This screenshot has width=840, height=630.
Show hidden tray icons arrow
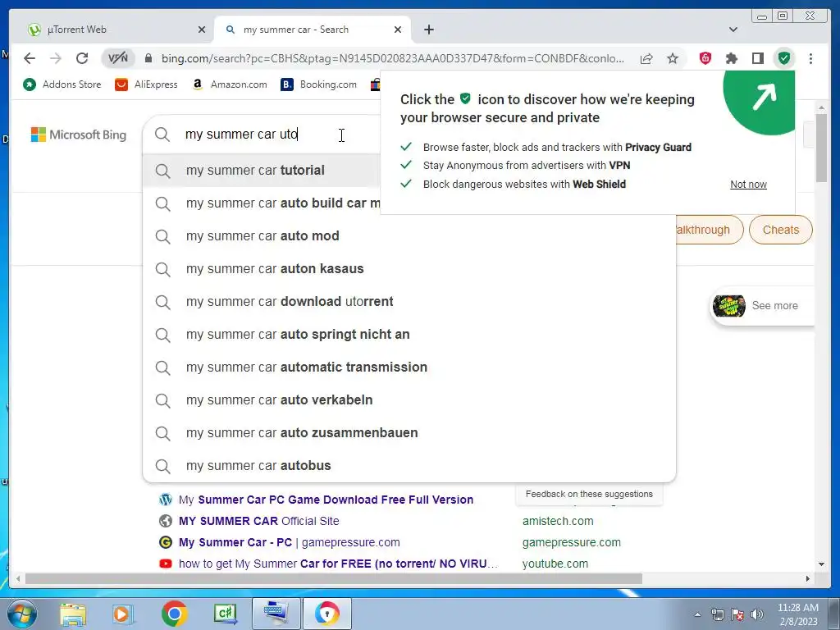click(697, 614)
